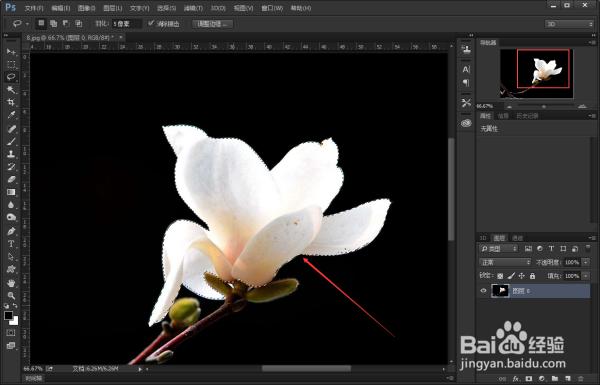
Task: Hide layer 0 with eye icon
Action: (483, 291)
